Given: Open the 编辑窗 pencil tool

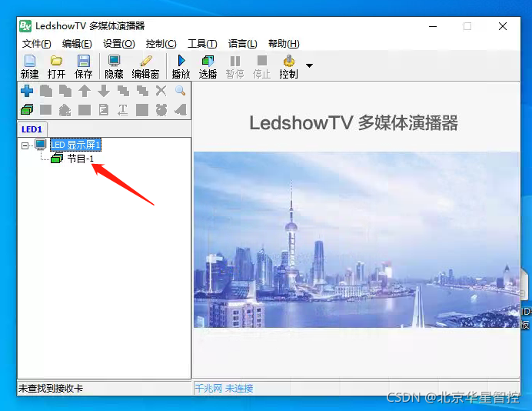Looking at the screenshot, I should (x=145, y=66).
